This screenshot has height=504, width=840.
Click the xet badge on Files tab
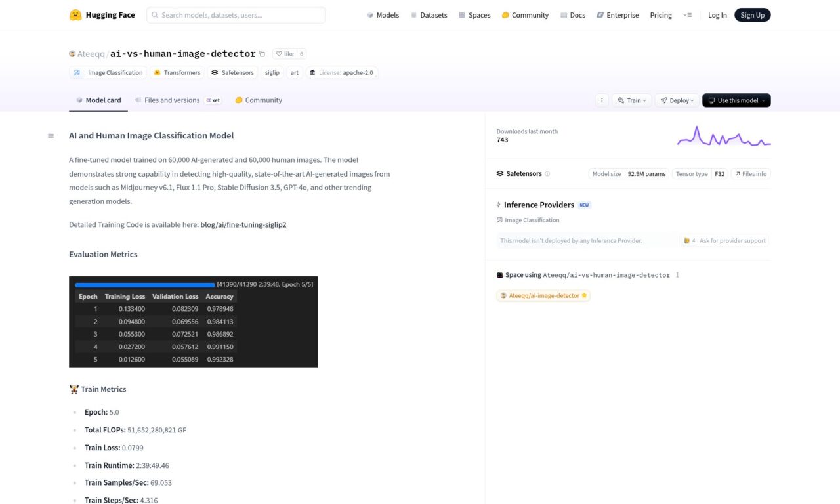[x=213, y=100]
